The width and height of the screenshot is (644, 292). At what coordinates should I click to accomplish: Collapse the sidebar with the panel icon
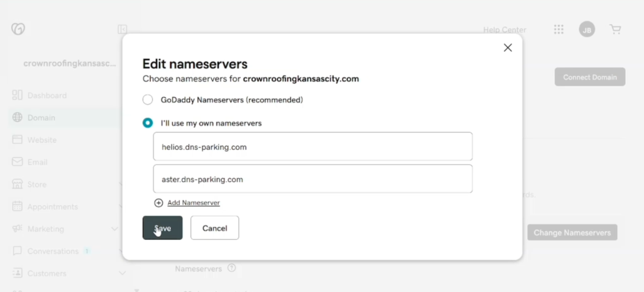tap(122, 29)
